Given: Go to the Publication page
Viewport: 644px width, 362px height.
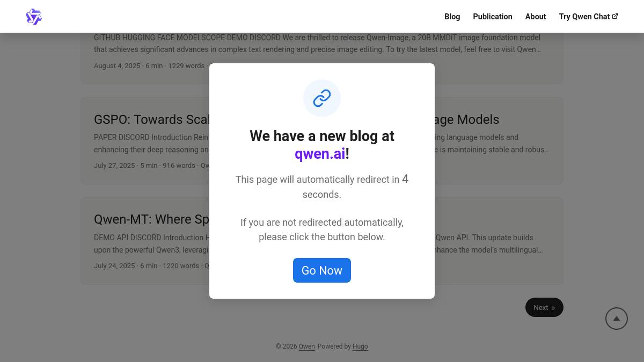Looking at the screenshot, I should coord(492,17).
